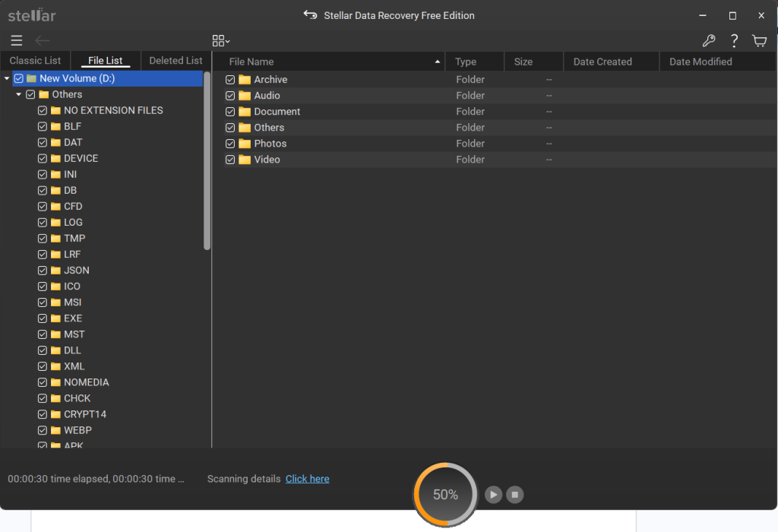
Task: Sort by File Name column header
Action: click(328, 62)
